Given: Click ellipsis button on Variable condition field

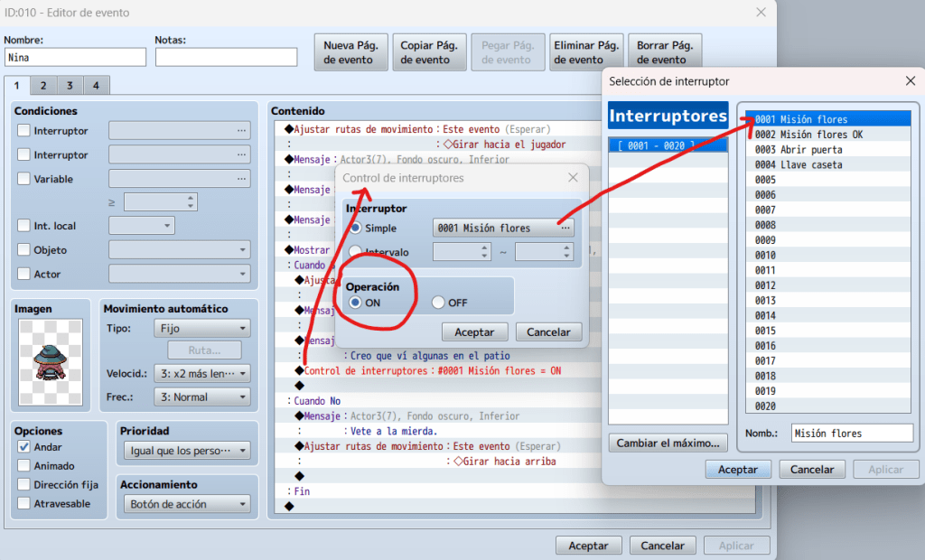Looking at the screenshot, I should point(240,179).
